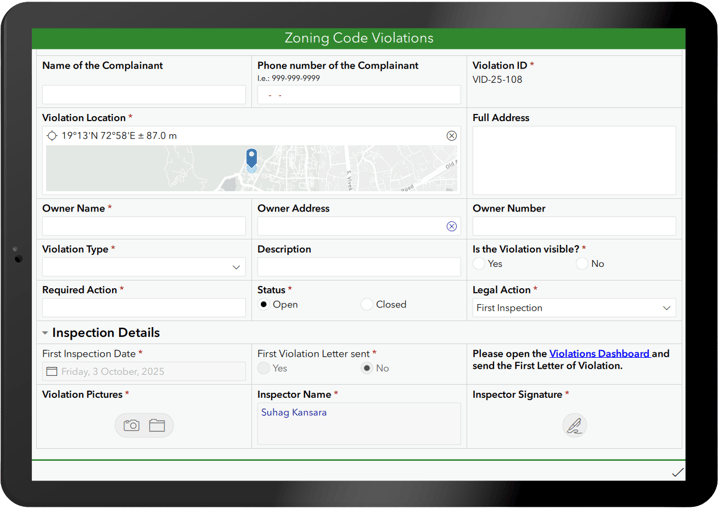The height and width of the screenshot is (509, 718).
Task: Open the Violations Dashboard link
Action: [599, 354]
